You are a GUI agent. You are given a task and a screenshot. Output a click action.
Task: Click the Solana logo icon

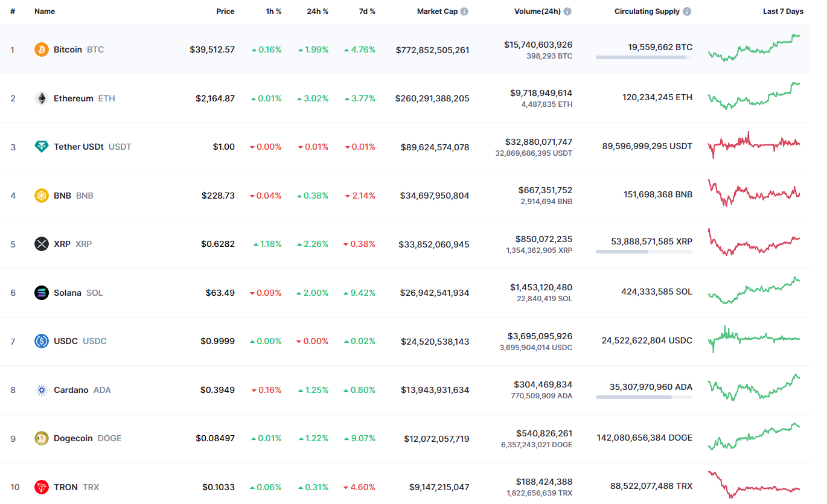42,293
